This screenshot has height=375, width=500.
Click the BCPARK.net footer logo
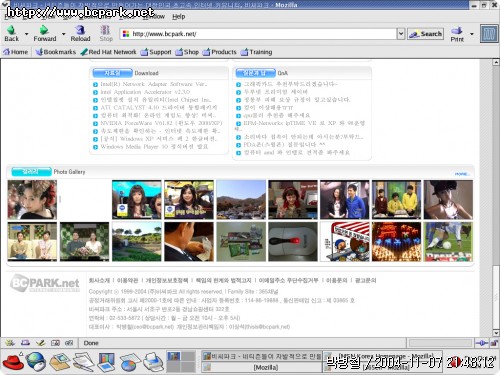click(45, 283)
